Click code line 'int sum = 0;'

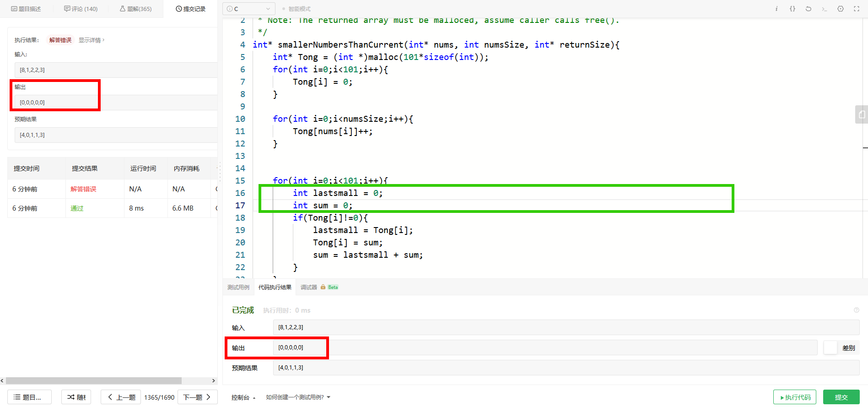coord(323,205)
